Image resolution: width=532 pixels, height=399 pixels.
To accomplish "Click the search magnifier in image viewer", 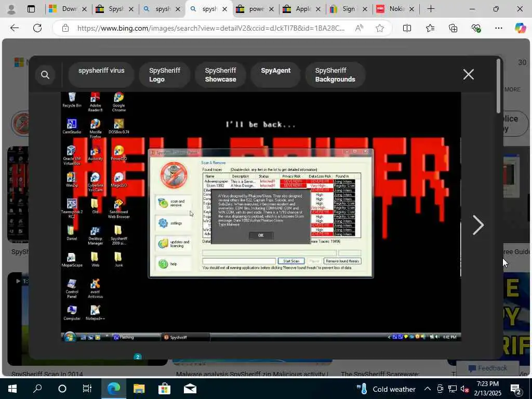I will click(45, 75).
